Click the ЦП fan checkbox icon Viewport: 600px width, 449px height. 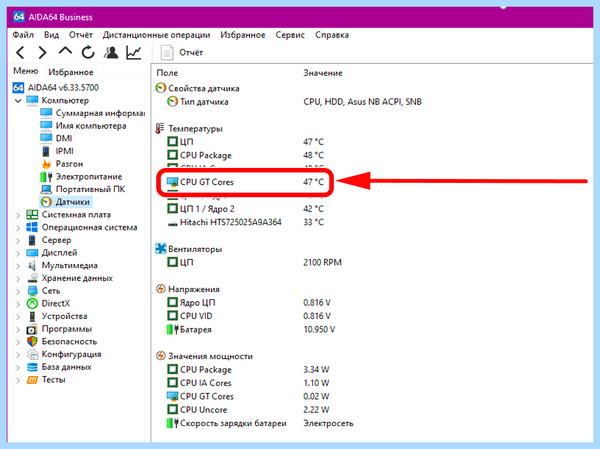click(173, 262)
